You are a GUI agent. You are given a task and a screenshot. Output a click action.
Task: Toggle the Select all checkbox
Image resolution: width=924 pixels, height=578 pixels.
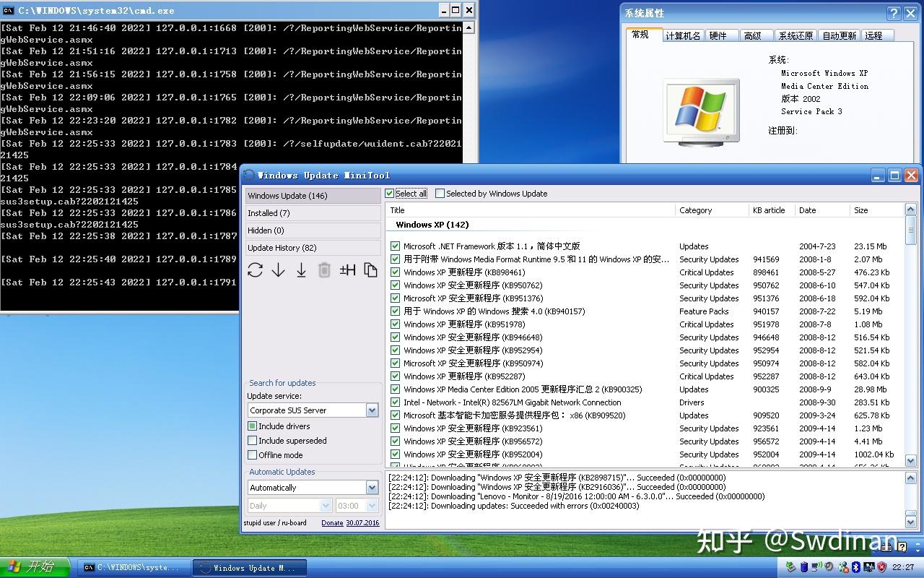(390, 194)
